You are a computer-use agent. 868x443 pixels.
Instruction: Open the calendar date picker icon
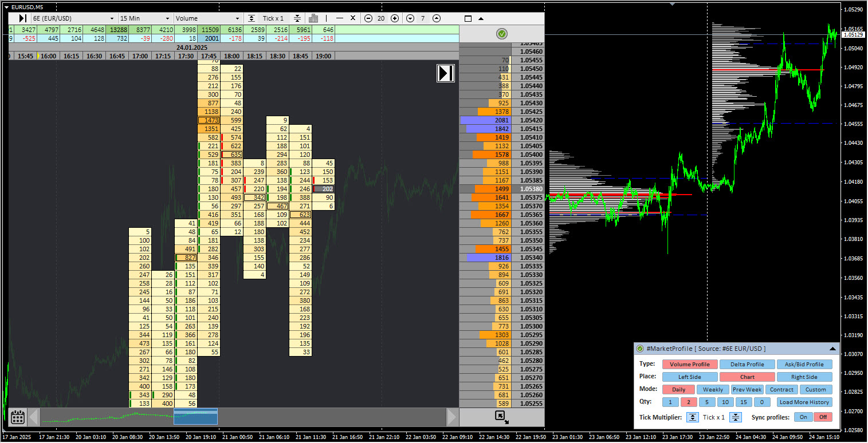pos(18,417)
